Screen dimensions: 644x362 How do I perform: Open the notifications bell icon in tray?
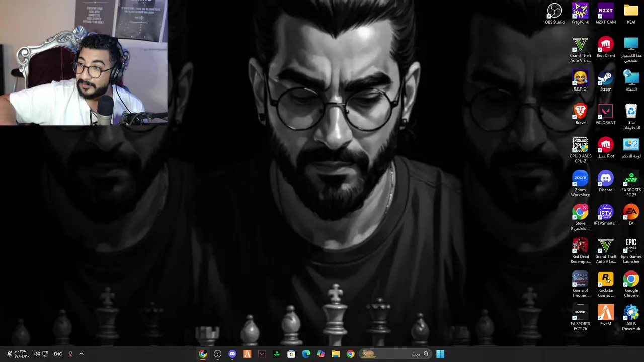pyautogui.click(x=9, y=354)
